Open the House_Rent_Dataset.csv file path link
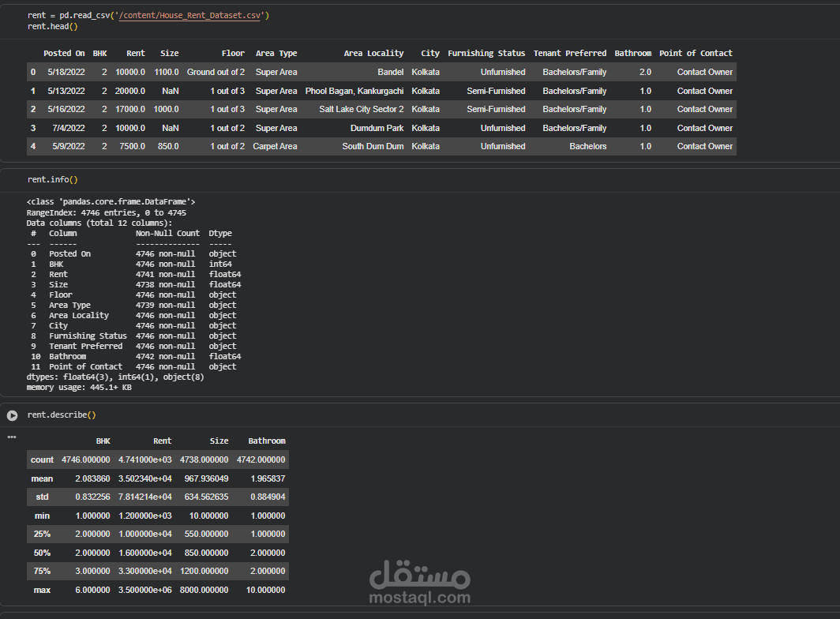 click(x=190, y=16)
